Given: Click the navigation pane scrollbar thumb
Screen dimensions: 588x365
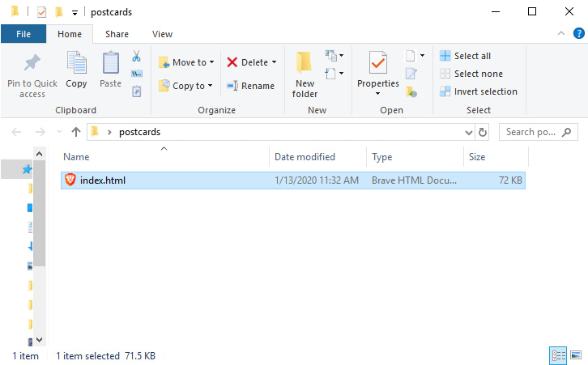Looking at the screenshot, I should coord(40,213).
